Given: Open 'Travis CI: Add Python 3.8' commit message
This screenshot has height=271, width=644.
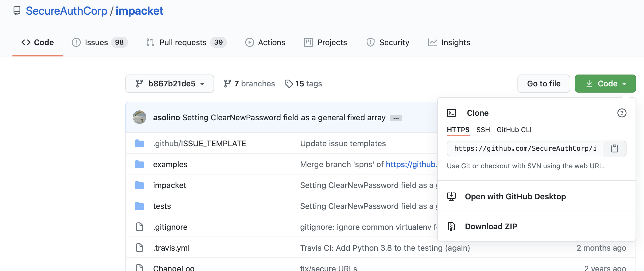Looking at the screenshot, I should click(x=385, y=248).
